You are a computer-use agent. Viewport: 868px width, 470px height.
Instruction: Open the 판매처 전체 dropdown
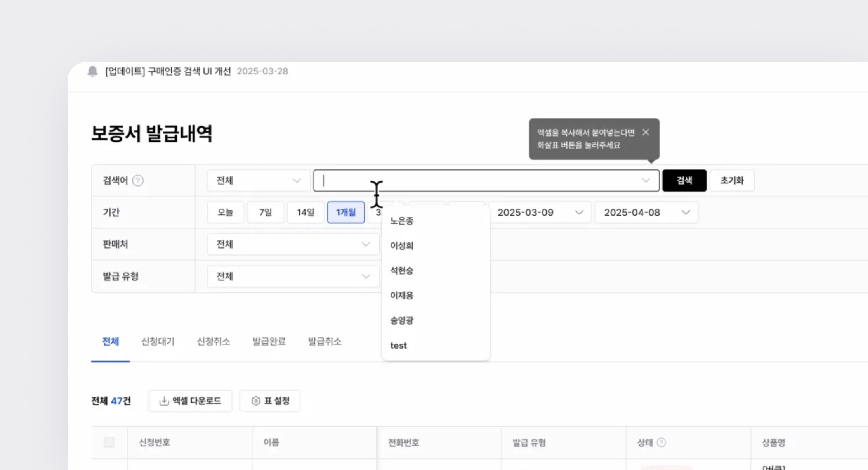coord(293,244)
